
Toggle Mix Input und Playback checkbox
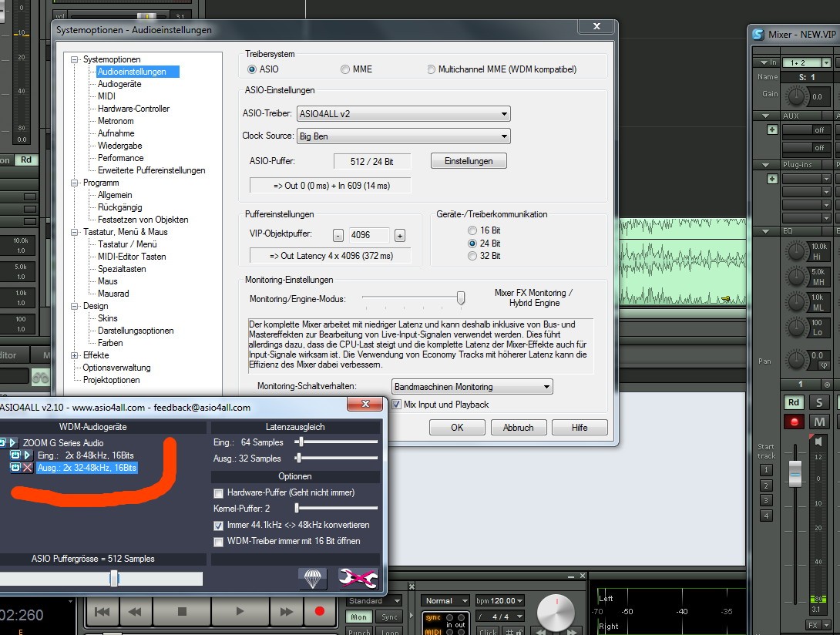coord(396,405)
